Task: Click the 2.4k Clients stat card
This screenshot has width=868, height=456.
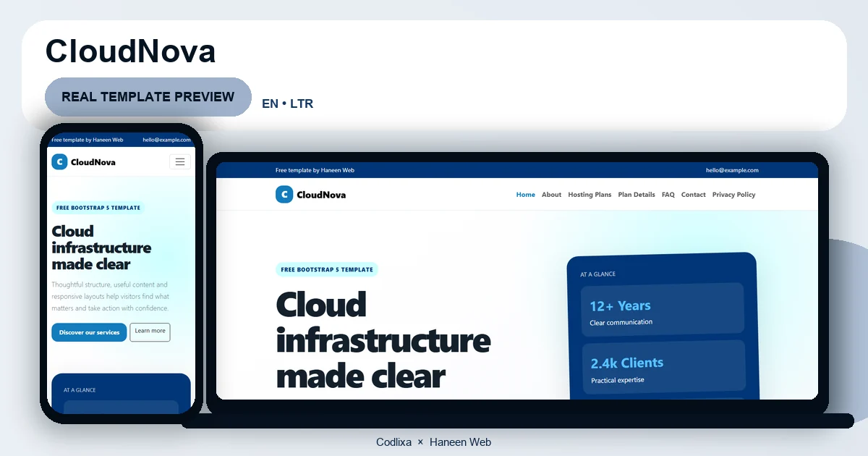Action: click(x=663, y=367)
